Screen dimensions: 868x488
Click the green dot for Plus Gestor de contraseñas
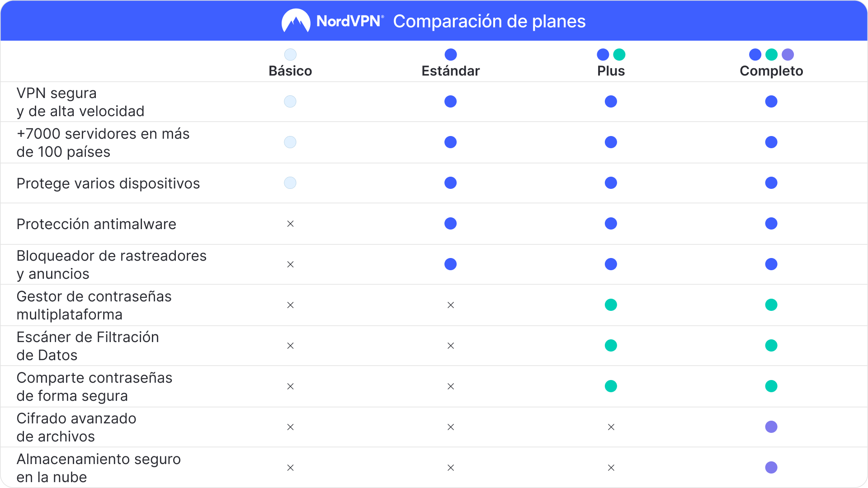click(x=611, y=305)
